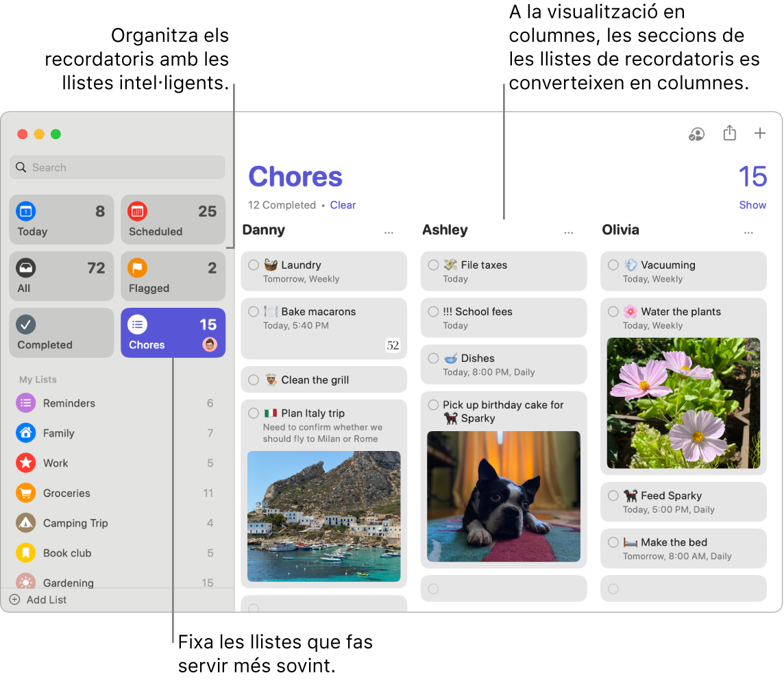
Task: Open the options menu for Olivia's column
Action: [748, 232]
